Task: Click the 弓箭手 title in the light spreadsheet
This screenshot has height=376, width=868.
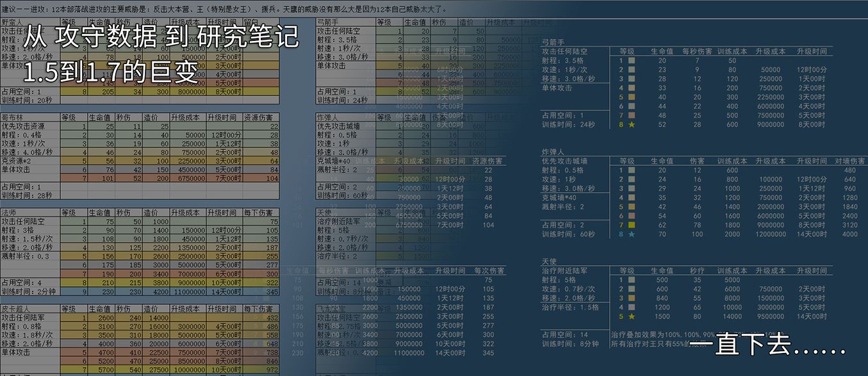Action: [x=329, y=22]
